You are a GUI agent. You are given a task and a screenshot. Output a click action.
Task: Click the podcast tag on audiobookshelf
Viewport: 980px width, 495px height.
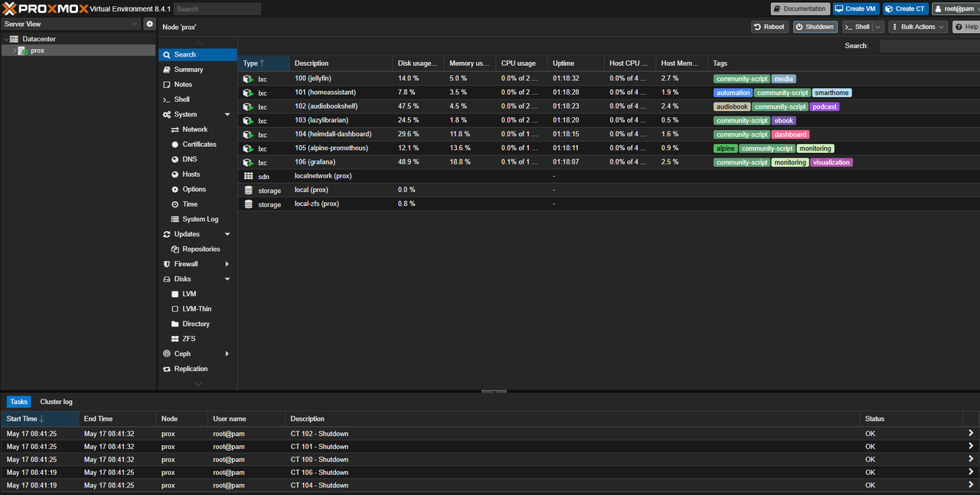coord(825,106)
